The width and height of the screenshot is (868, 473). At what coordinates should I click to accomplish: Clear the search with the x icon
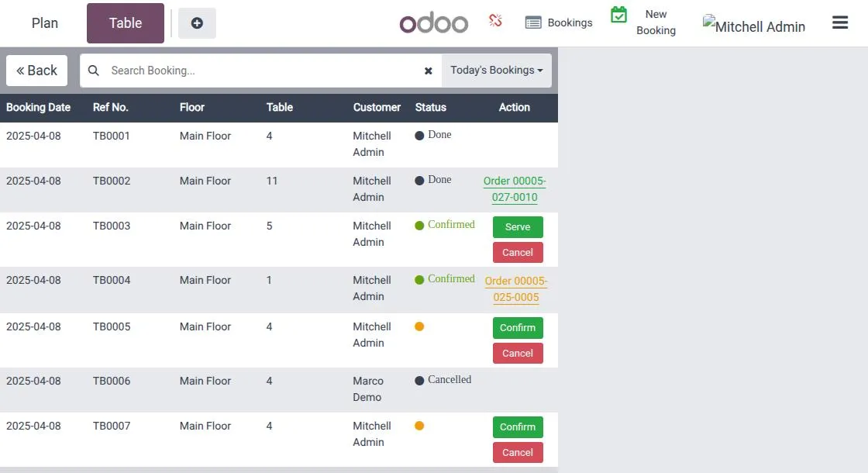(x=429, y=71)
